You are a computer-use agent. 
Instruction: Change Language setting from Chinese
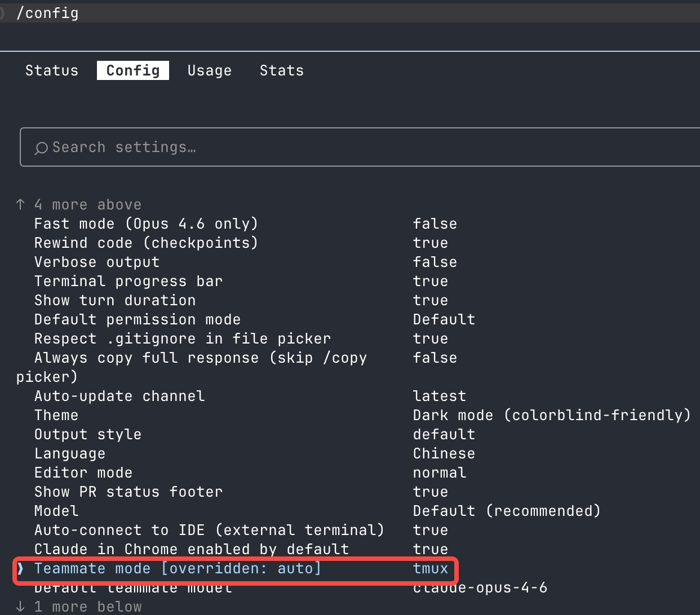[x=444, y=453]
